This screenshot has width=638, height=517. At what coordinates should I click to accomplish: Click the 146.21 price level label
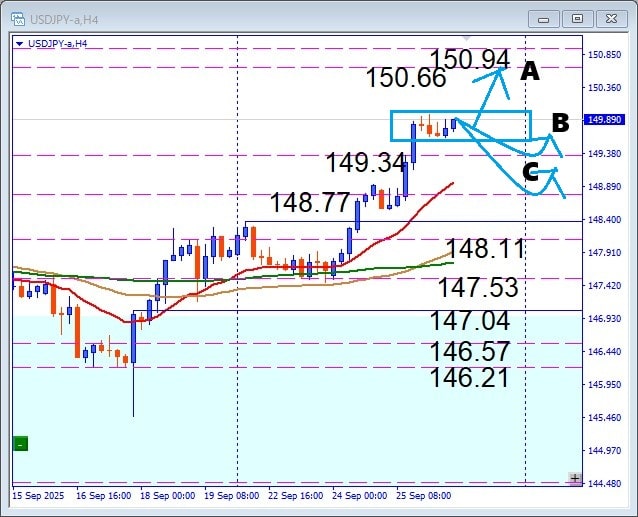click(x=470, y=377)
